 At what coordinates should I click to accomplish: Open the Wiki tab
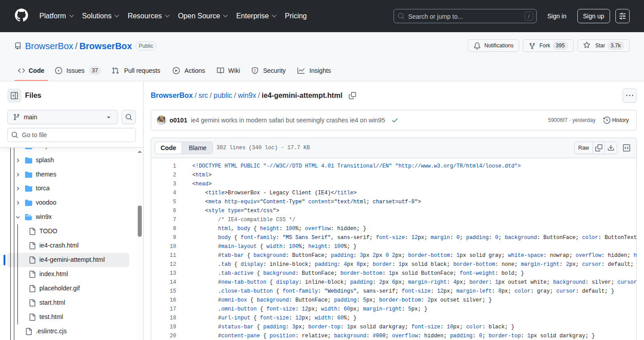(x=229, y=71)
